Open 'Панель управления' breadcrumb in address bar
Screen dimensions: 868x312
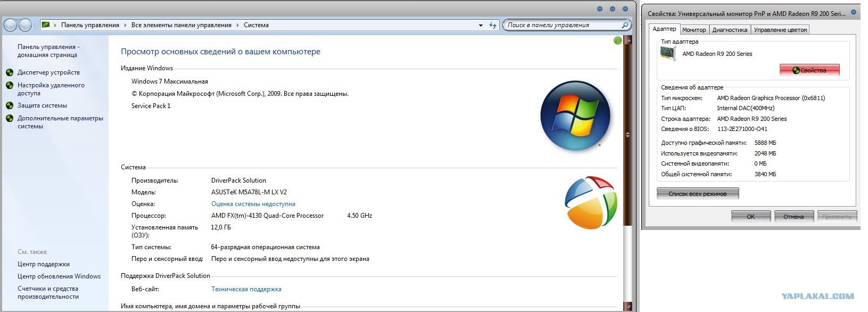coord(90,25)
